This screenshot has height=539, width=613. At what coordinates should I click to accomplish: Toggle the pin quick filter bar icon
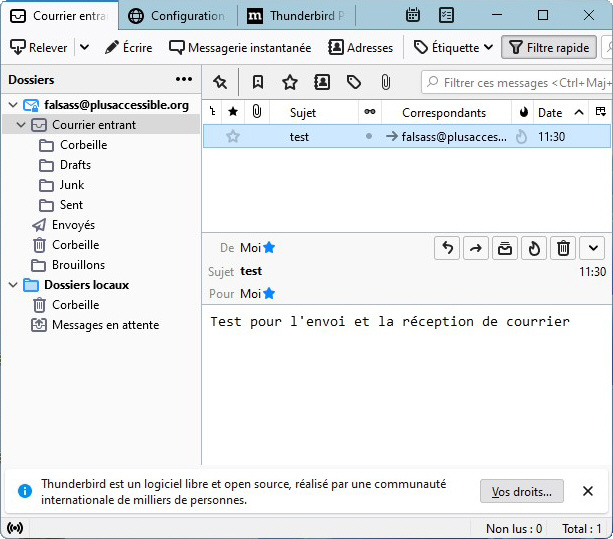coord(220,82)
